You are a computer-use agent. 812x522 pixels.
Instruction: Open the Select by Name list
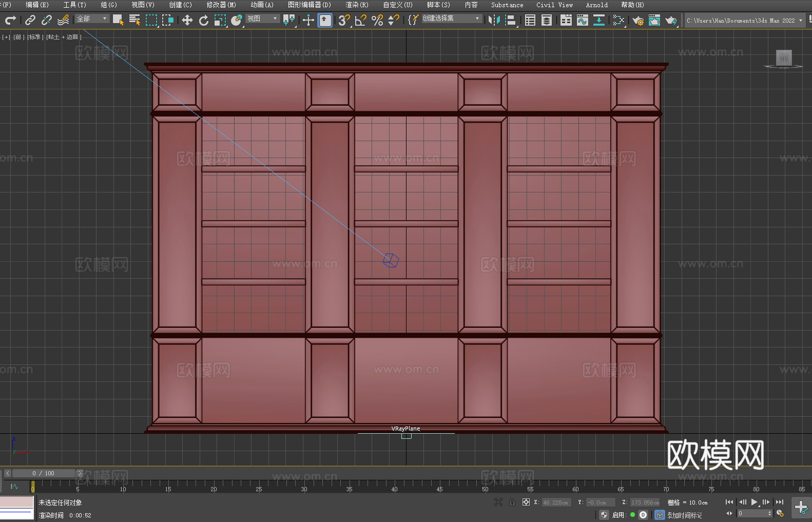(135, 20)
